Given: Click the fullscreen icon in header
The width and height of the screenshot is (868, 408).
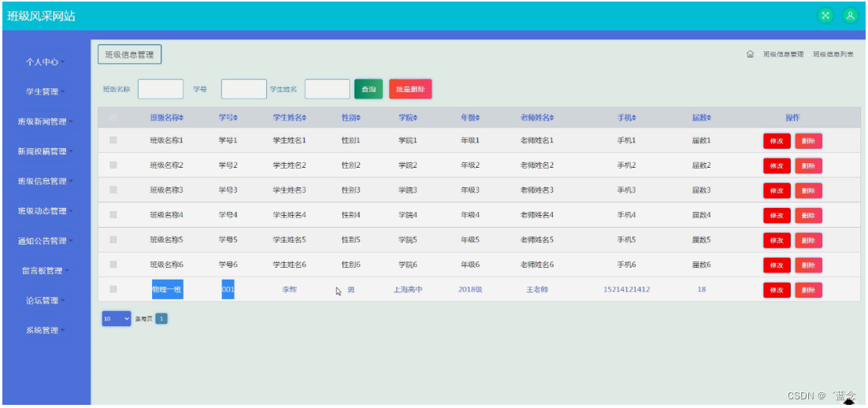Looking at the screenshot, I should (x=825, y=16).
